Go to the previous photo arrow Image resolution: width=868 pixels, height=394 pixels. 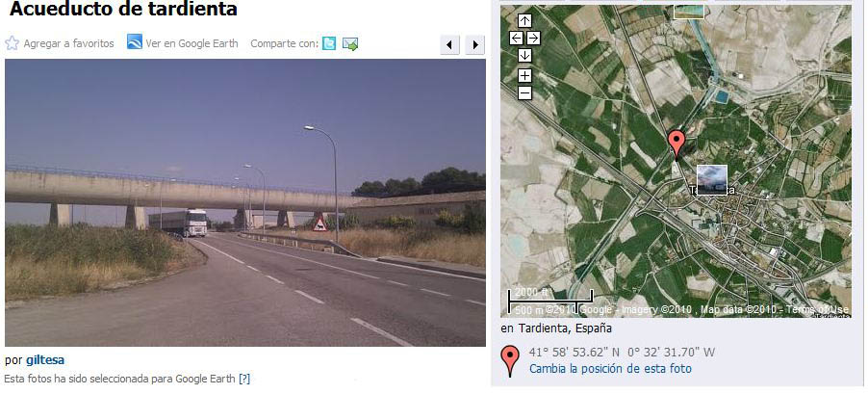[450, 45]
